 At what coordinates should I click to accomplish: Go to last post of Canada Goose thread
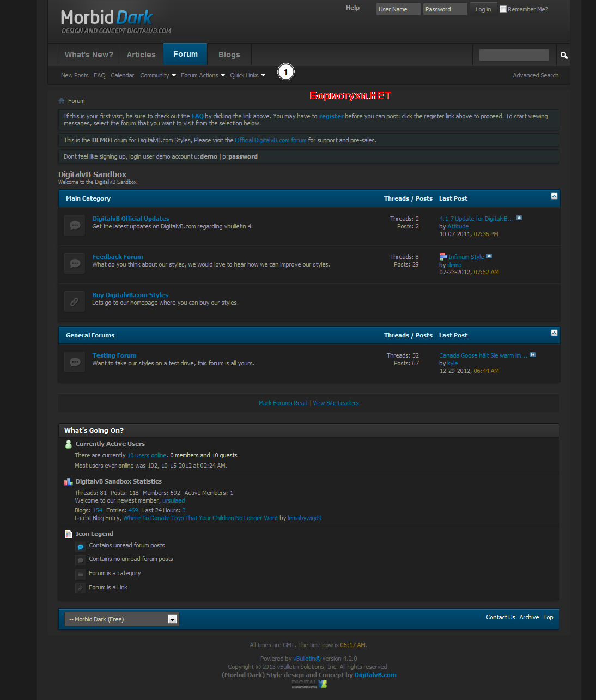533,355
